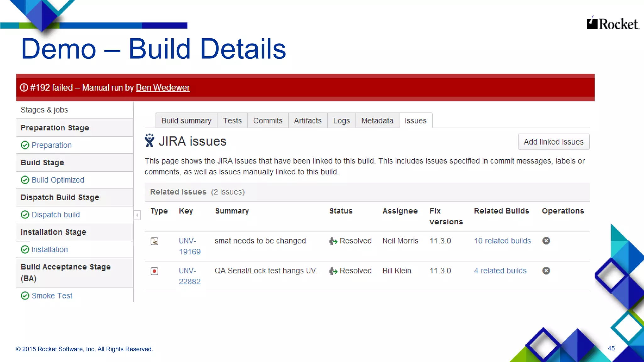Viewport: 644px width, 362px height.
Task: Click the Smoke Test success checkmark icon
Action: click(25, 296)
